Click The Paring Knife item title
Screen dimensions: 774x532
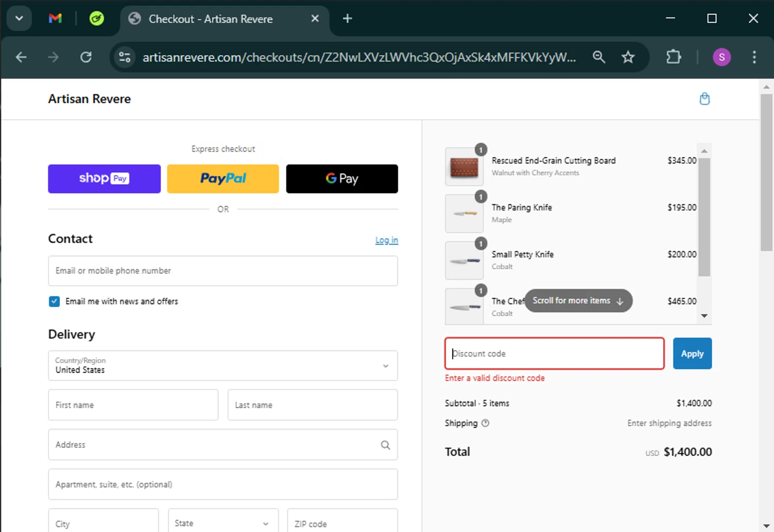pyautogui.click(x=522, y=207)
